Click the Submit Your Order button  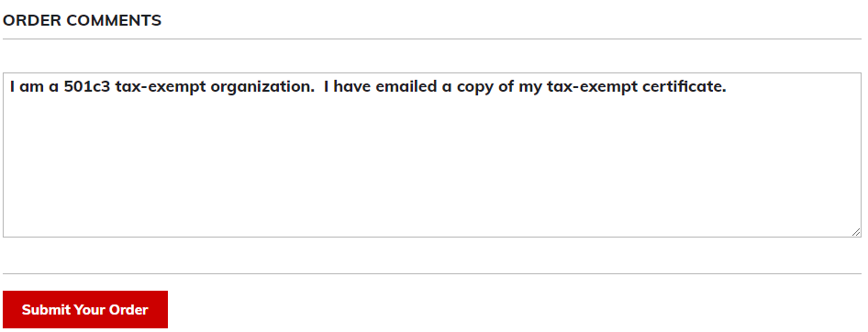coord(85,309)
